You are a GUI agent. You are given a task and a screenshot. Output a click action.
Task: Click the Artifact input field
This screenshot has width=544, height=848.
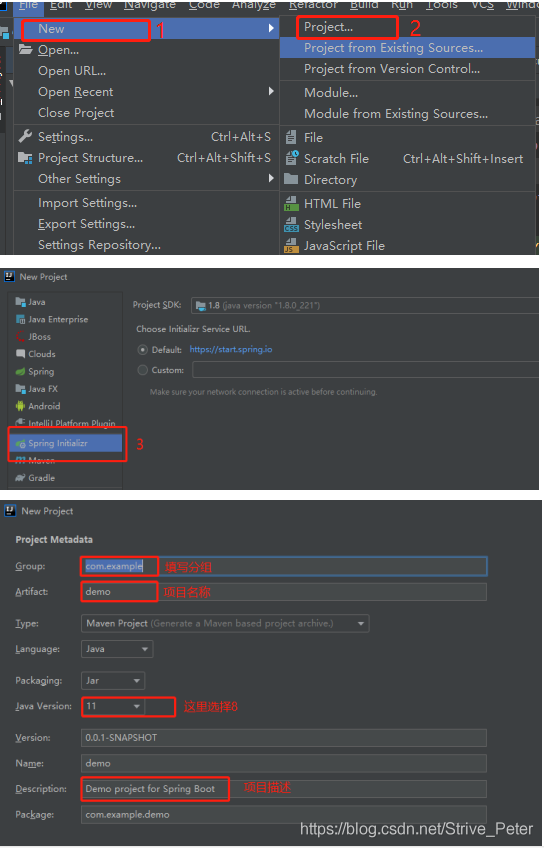283,592
